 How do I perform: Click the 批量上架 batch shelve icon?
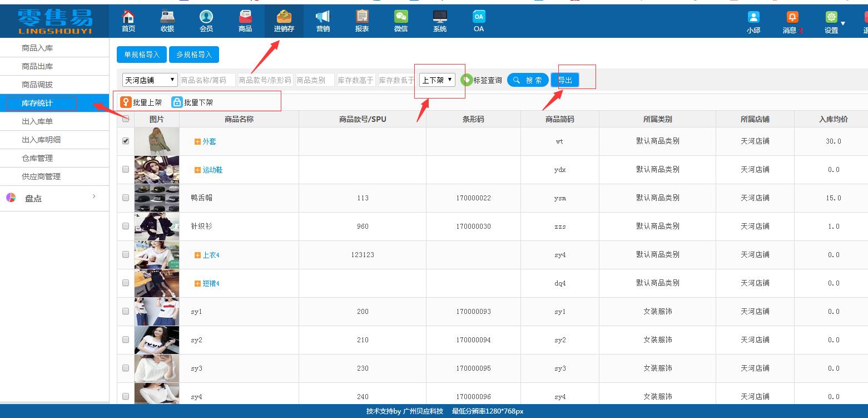126,102
